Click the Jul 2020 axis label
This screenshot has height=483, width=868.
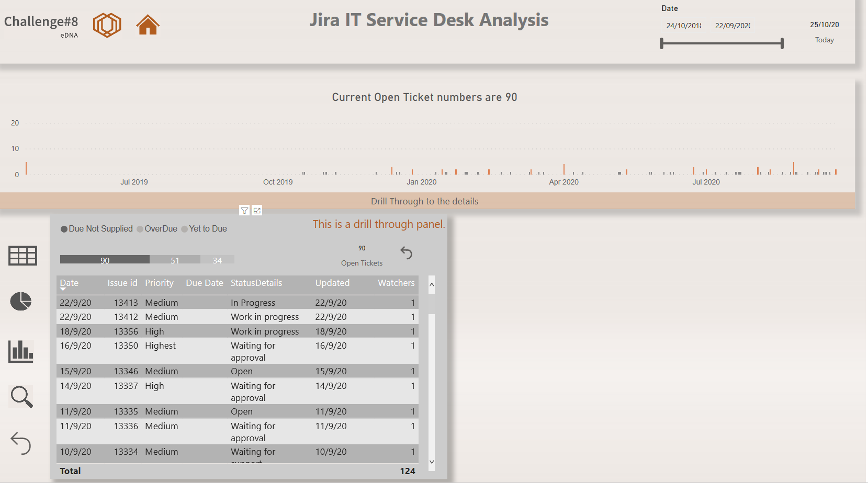pos(706,182)
